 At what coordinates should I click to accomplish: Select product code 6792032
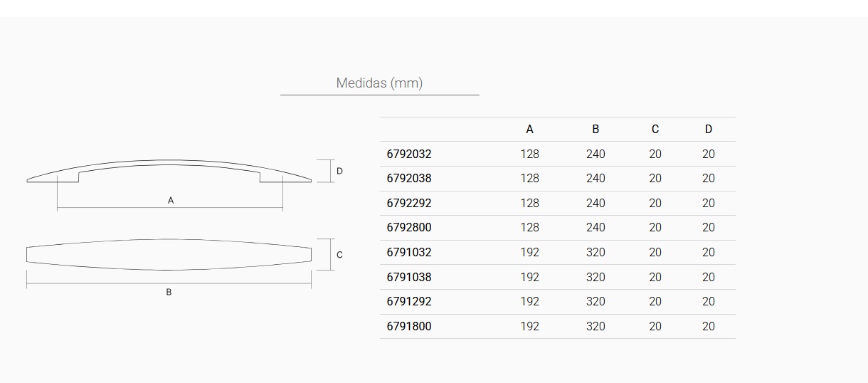409,154
